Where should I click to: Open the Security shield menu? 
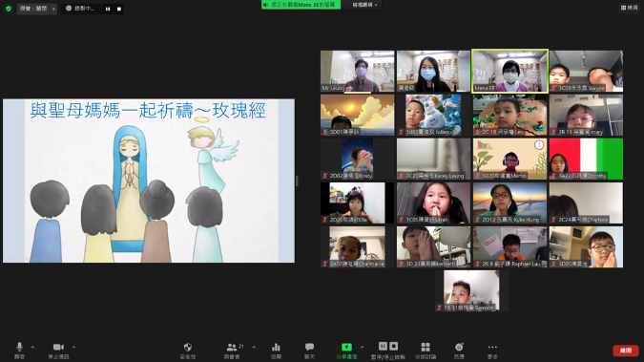[188, 351]
